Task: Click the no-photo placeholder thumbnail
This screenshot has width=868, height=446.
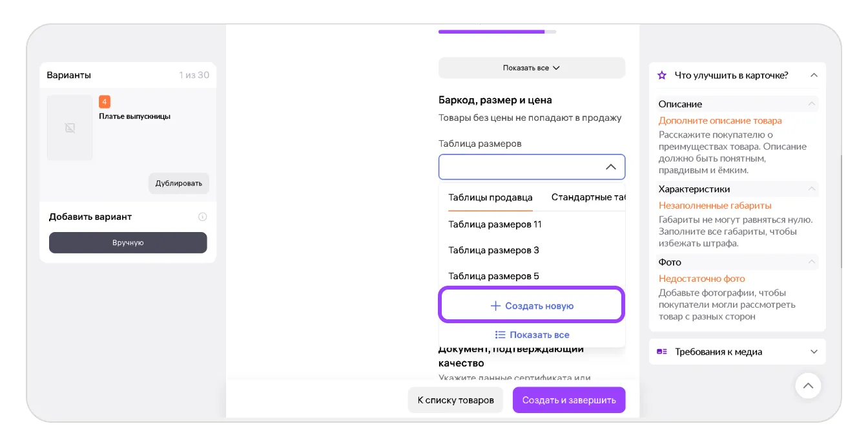Action: pyautogui.click(x=70, y=128)
